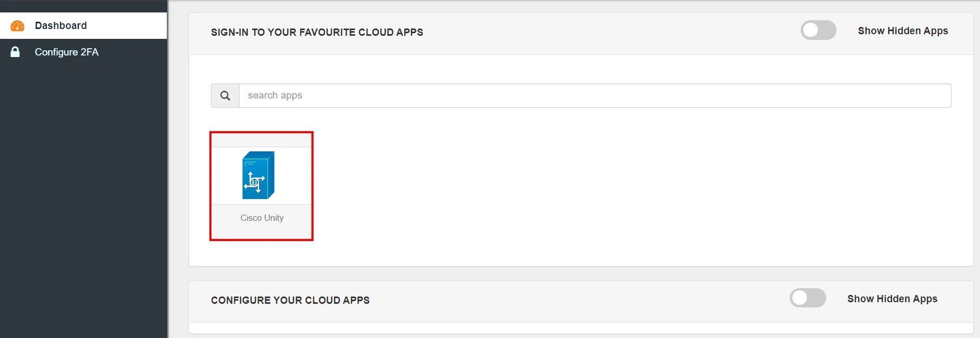Click the grey footer area of Cisco Unity tile
The width and height of the screenshot is (980, 338).
point(261,232)
